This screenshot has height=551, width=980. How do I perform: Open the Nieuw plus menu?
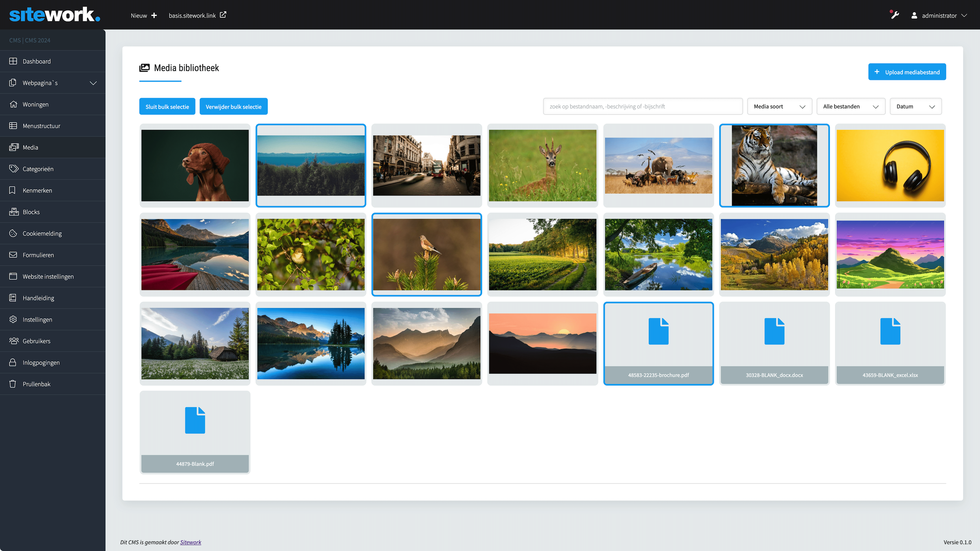click(144, 16)
